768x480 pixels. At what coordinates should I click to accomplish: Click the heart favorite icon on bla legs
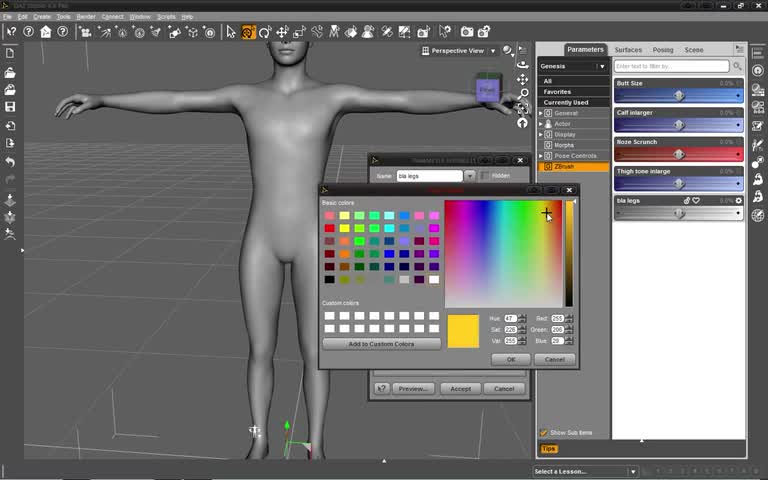696,200
